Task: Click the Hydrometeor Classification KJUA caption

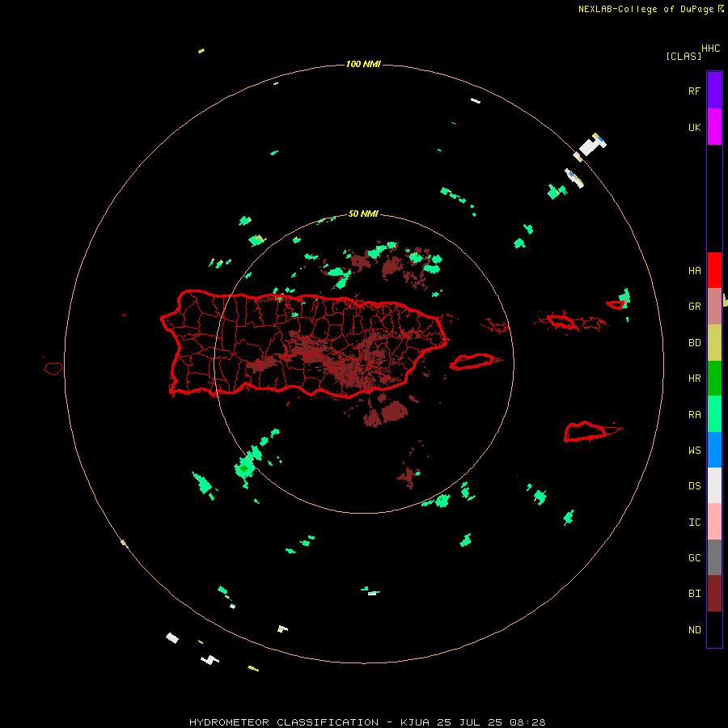Action: [x=367, y=722]
